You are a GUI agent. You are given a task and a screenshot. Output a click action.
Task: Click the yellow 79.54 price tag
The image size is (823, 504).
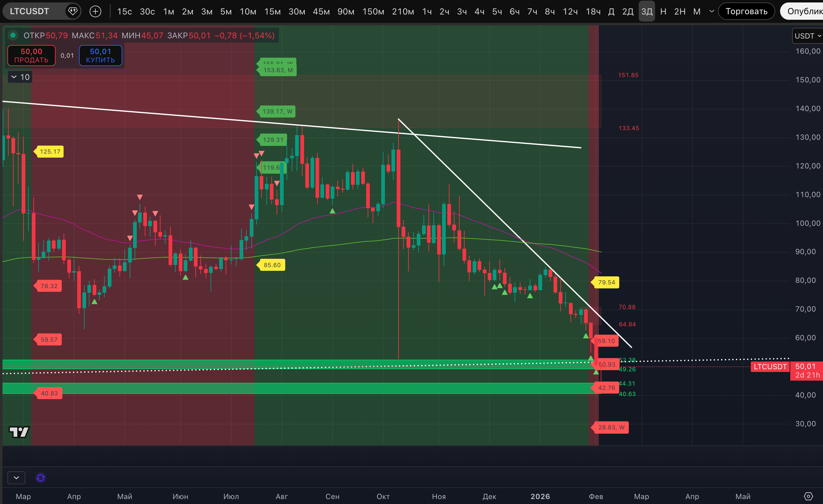606,282
